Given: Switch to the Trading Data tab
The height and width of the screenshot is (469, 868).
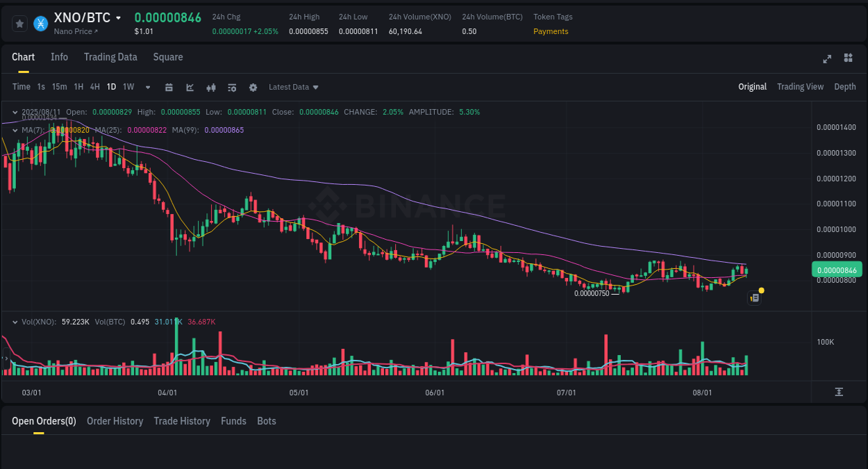Looking at the screenshot, I should coord(110,57).
